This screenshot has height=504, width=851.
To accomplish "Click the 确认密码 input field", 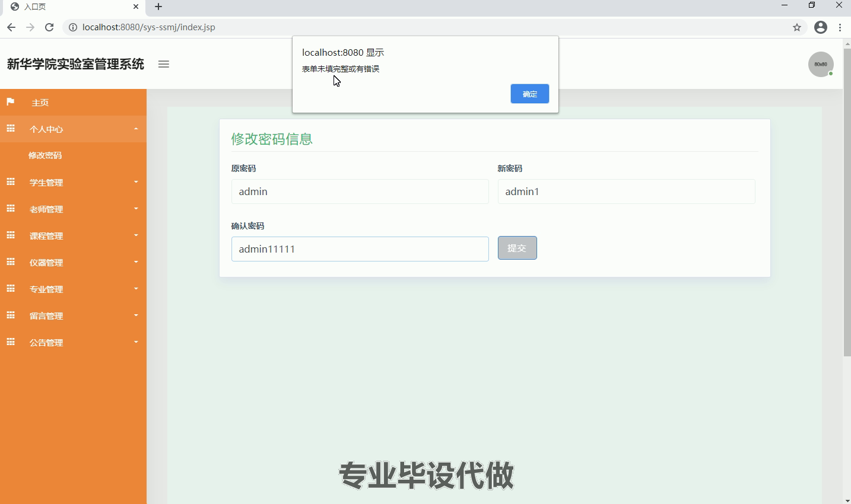I will pyautogui.click(x=360, y=249).
